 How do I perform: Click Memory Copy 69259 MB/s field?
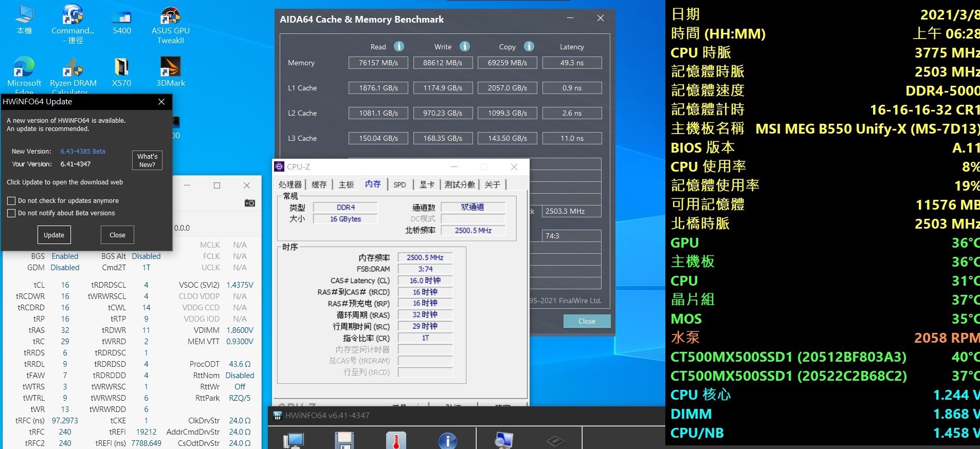tap(507, 63)
